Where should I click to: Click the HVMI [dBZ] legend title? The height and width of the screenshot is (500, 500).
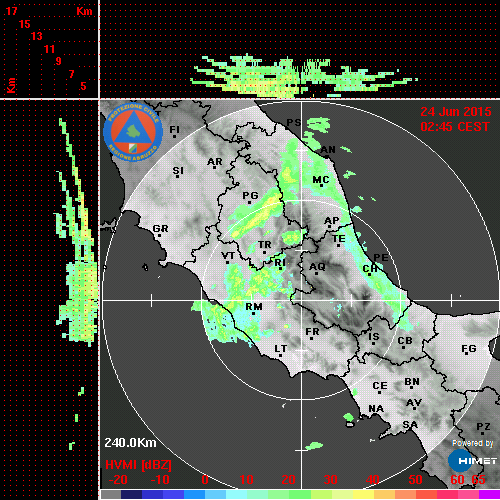click(138, 465)
